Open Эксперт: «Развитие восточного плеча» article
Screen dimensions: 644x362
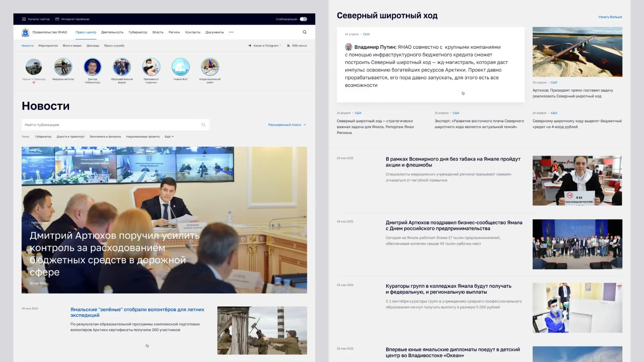click(479, 124)
